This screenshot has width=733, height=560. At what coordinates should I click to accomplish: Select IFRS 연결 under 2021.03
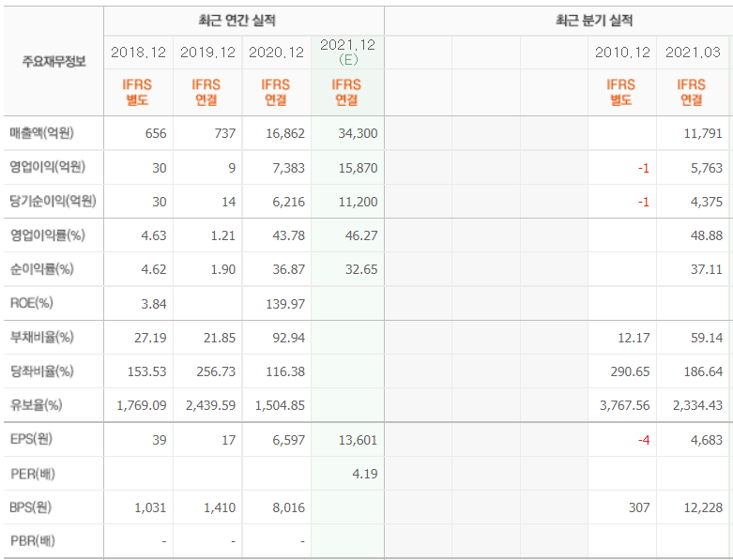691,92
